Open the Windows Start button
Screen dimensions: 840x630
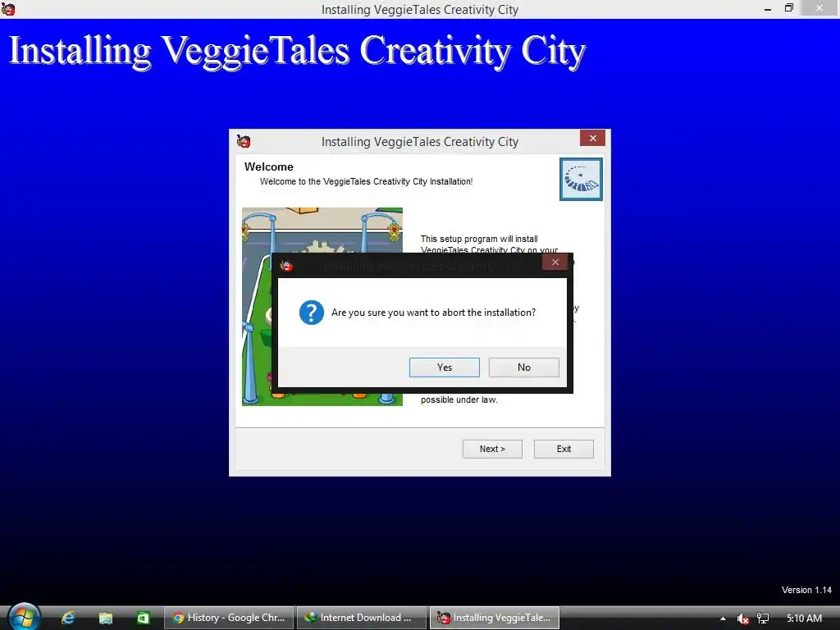tap(24, 618)
